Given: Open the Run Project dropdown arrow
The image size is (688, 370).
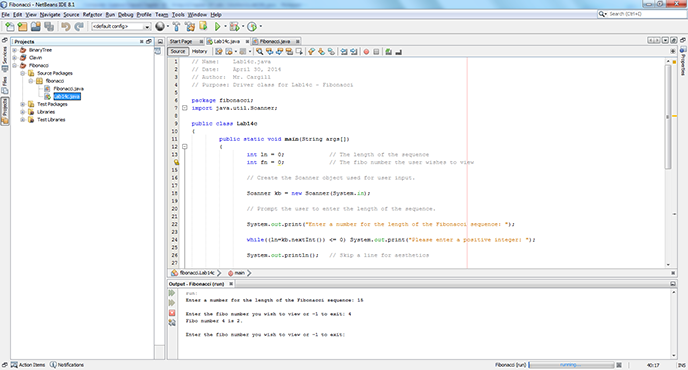Looking at the screenshot, I should pos(225,26).
